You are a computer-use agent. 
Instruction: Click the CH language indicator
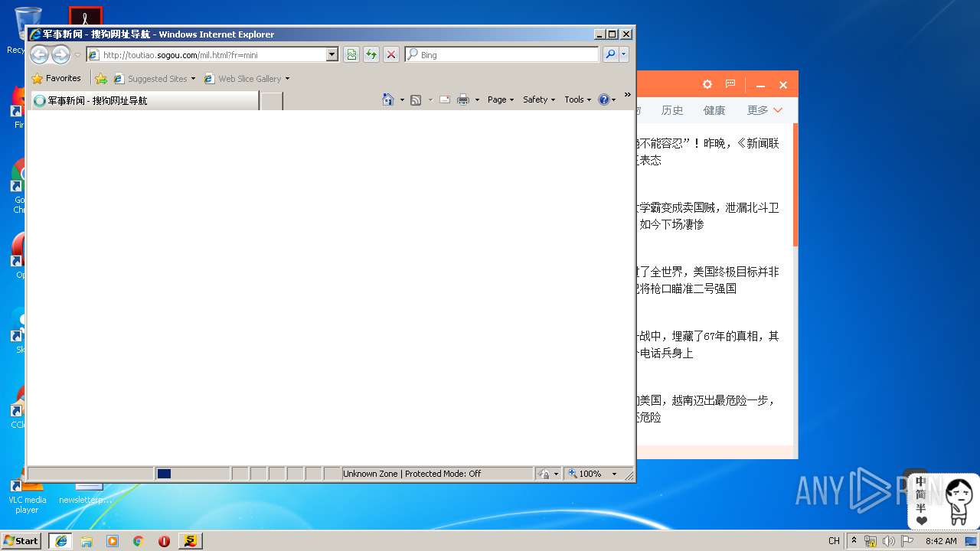point(834,541)
